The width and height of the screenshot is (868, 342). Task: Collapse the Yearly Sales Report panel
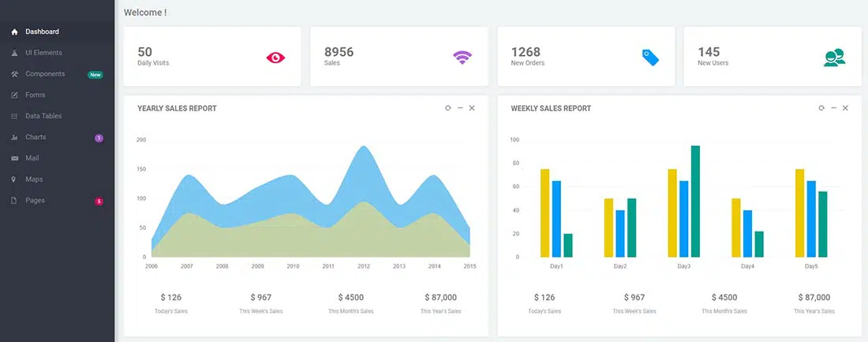coord(460,108)
